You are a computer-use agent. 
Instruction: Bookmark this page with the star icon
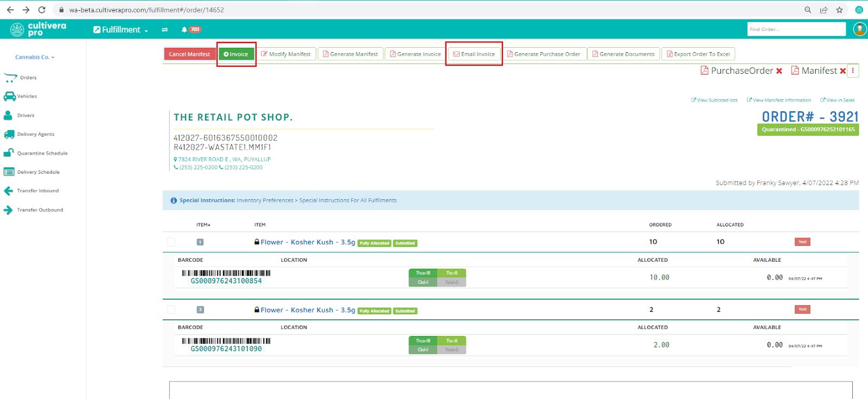839,10
